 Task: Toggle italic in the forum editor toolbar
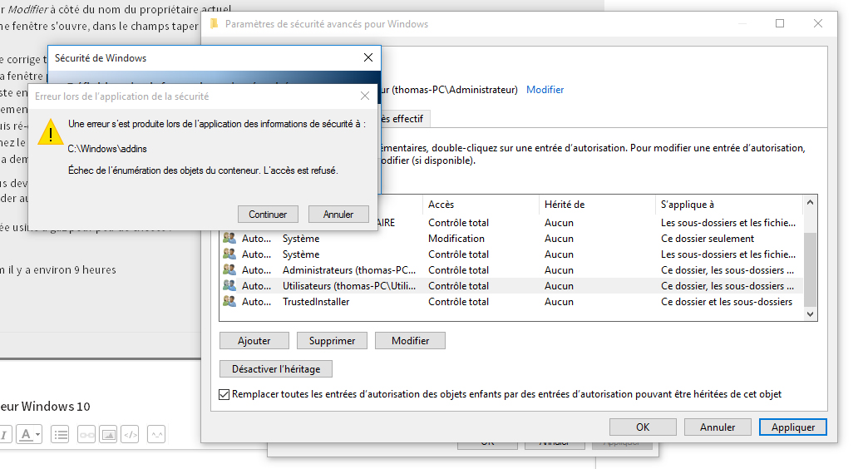[x=4, y=435]
